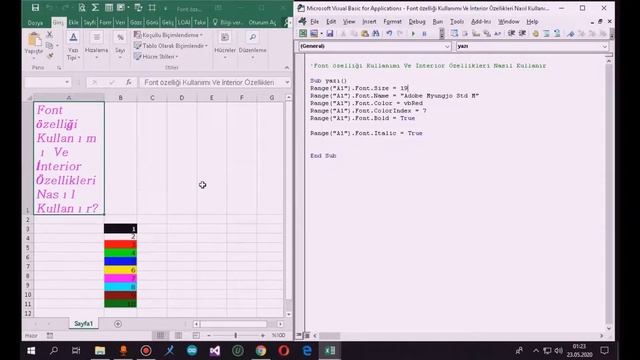Click the VBA code window vertical scrollbar
The image size is (640, 360).
point(609,194)
